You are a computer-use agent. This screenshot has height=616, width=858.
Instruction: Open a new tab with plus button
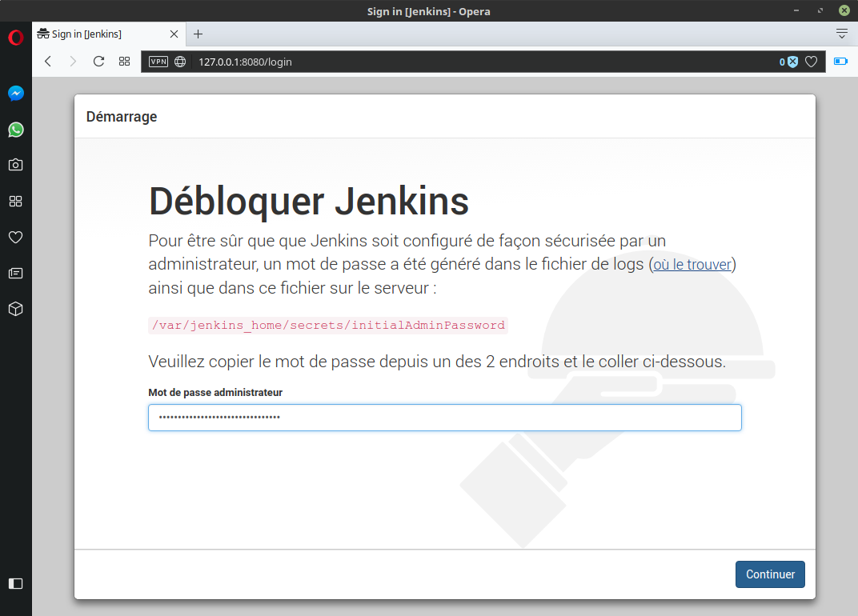click(x=198, y=34)
